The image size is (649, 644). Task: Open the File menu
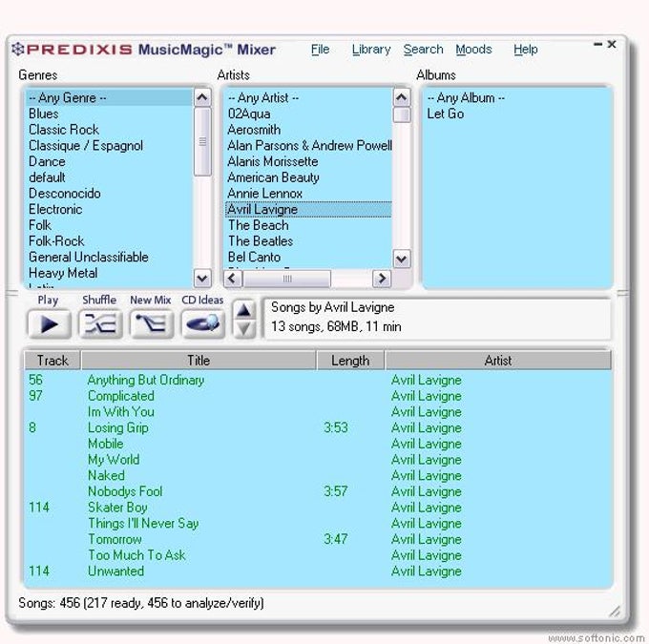click(320, 50)
